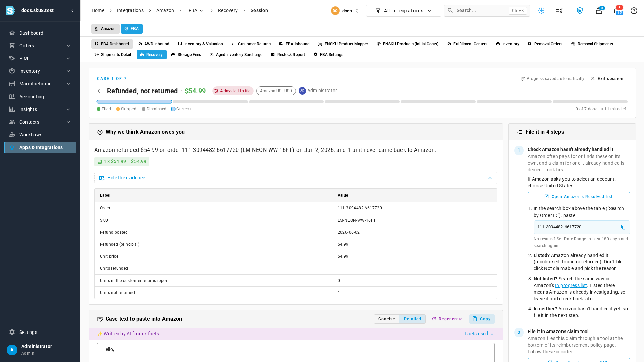Screen dimensions: 644x362
Task: Open the checklist tasks icon in header
Action: 559,11
